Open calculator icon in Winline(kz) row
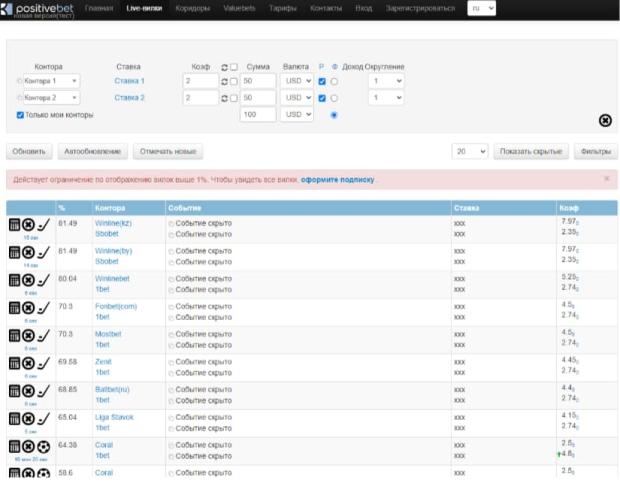The width and height of the screenshot is (620, 483). pyautogui.click(x=14, y=225)
